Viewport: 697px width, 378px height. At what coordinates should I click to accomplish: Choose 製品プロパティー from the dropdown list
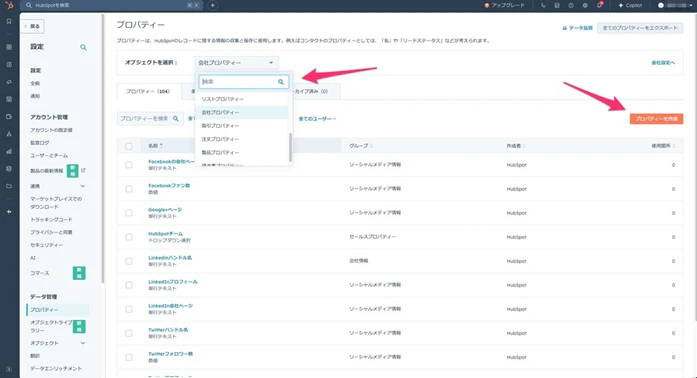coord(242,152)
